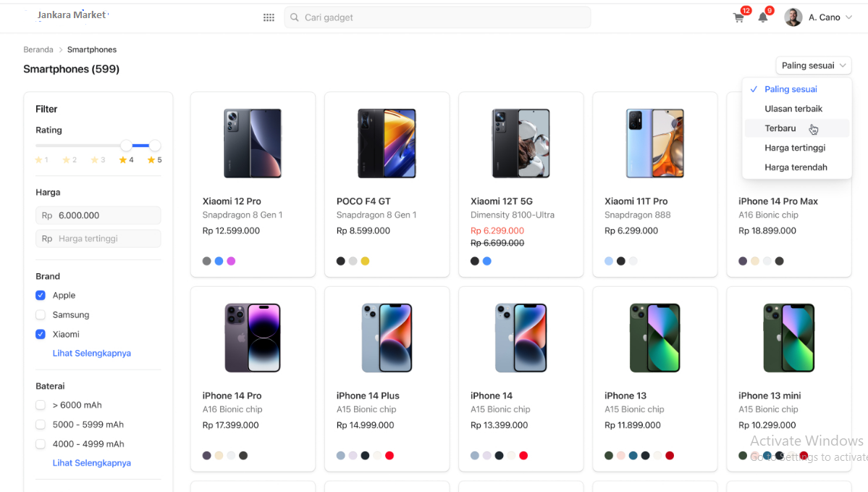The image size is (868, 492).
Task: Click the Smartphones breadcrumb item
Action: tap(91, 49)
